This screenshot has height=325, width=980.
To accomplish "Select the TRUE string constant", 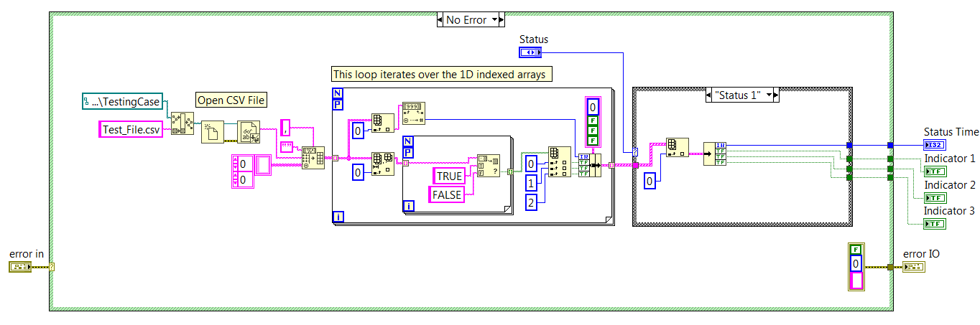I will click(x=450, y=176).
